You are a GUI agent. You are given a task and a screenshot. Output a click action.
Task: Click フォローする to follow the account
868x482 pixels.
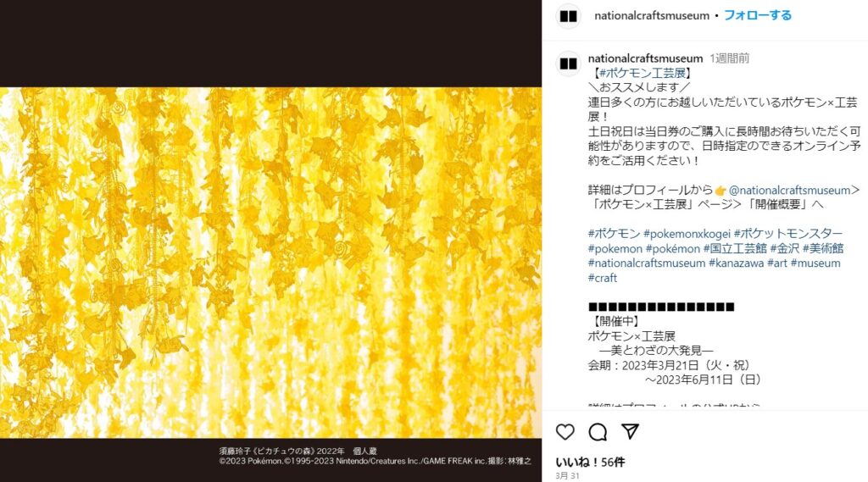[758, 15]
